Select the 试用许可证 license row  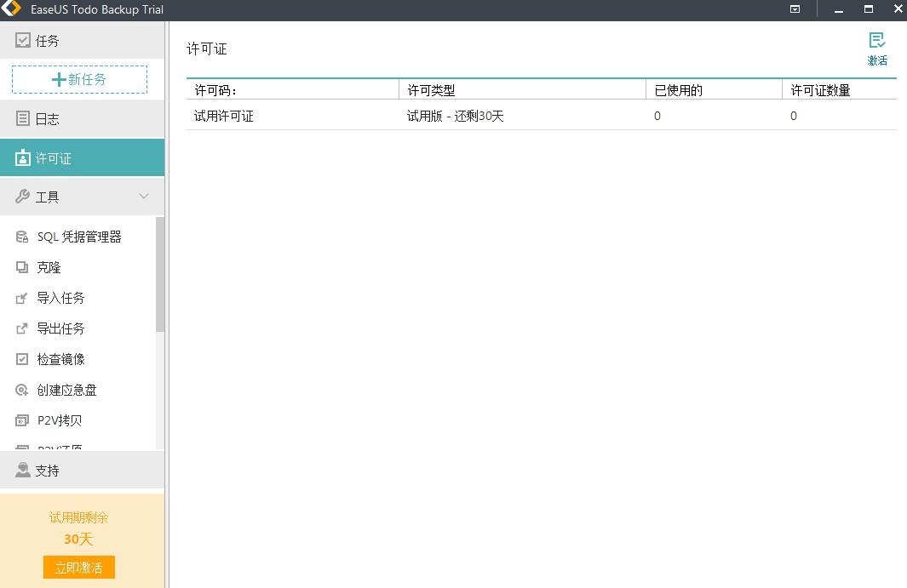tap(221, 116)
